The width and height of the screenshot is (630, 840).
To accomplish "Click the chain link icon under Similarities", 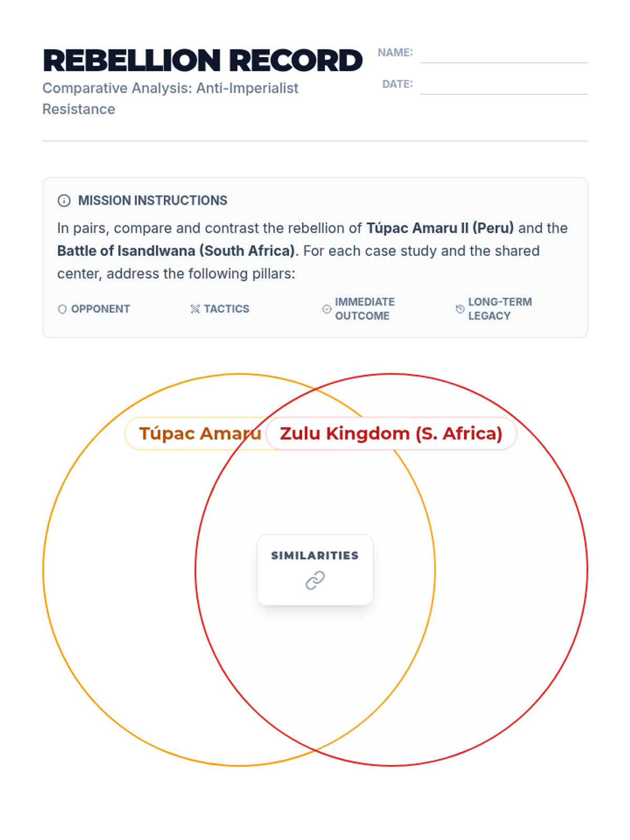I will [315, 581].
